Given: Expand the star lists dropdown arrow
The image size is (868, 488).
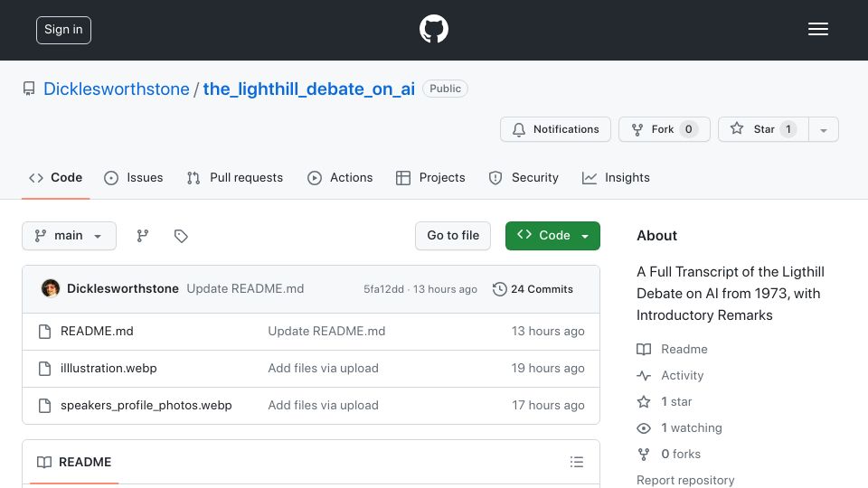Looking at the screenshot, I should click(x=824, y=129).
